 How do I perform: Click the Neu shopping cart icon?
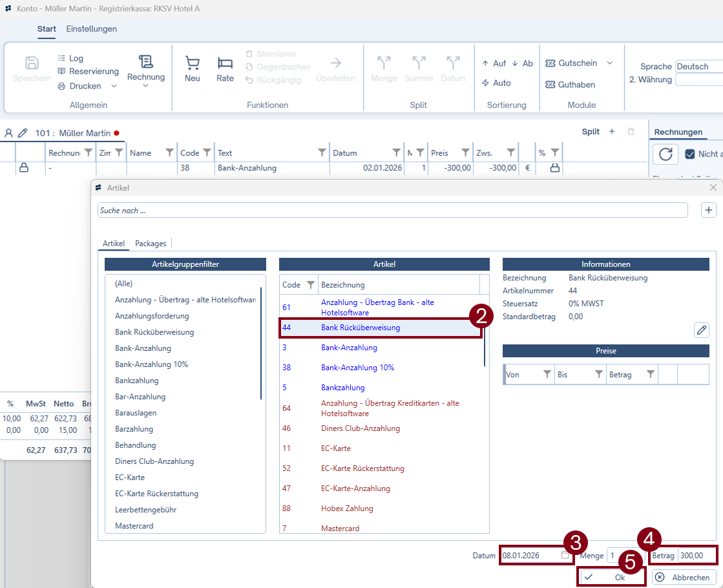192,63
